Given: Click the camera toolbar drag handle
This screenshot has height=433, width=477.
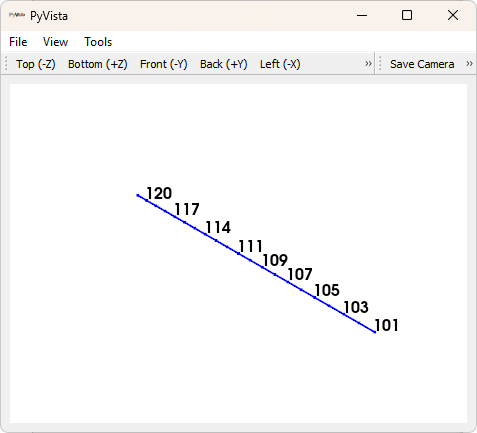Looking at the screenshot, I should pyautogui.click(x=380, y=64).
